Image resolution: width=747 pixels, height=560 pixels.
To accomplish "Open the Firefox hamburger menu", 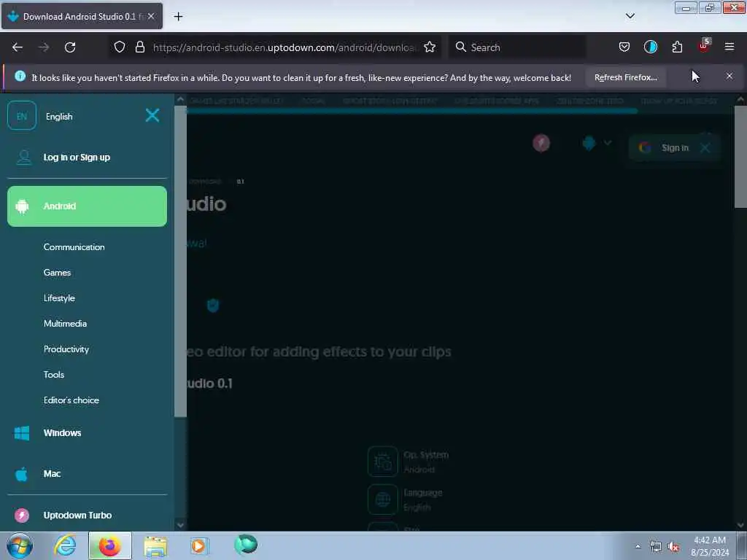I will [729, 47].
